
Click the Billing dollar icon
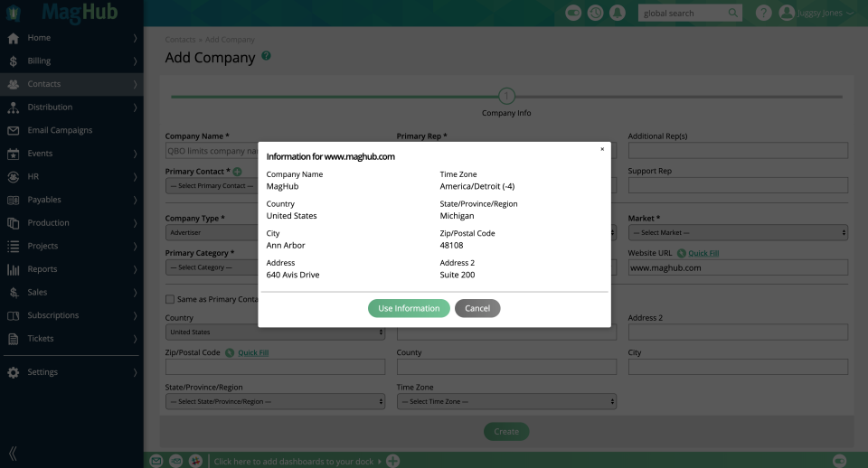point(14,61)
